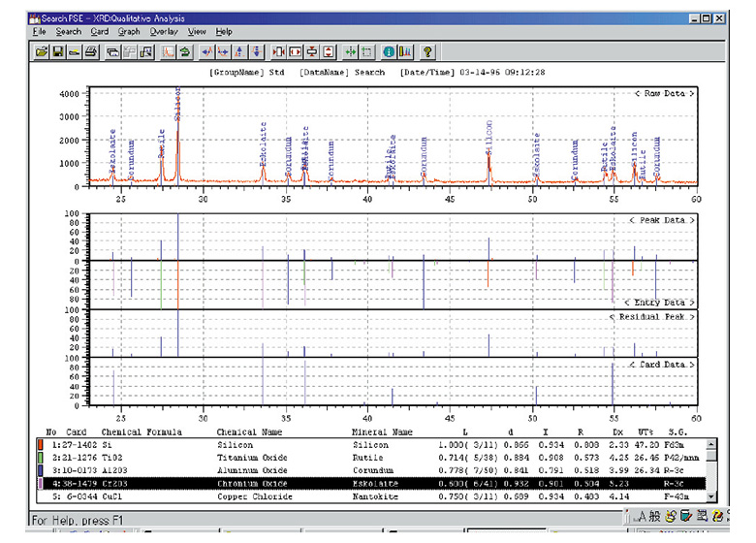The image size is (756, 543).
Task: Select the Nantokite CuCl card row
Action: (x=371, y=496)
